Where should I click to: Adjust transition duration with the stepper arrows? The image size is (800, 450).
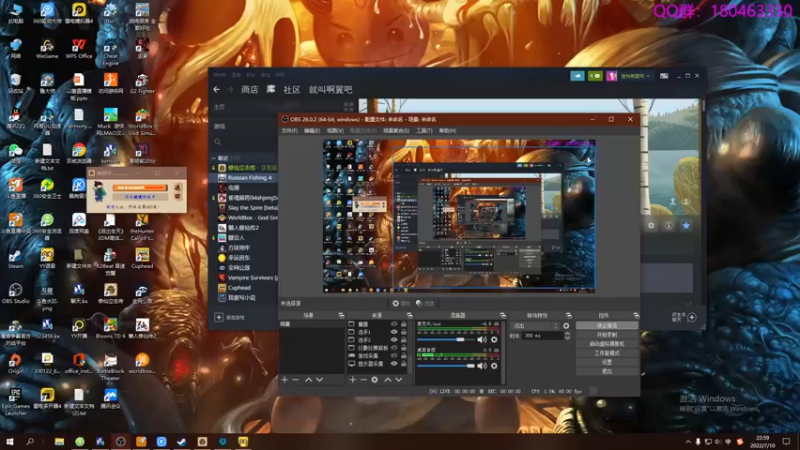567,336
